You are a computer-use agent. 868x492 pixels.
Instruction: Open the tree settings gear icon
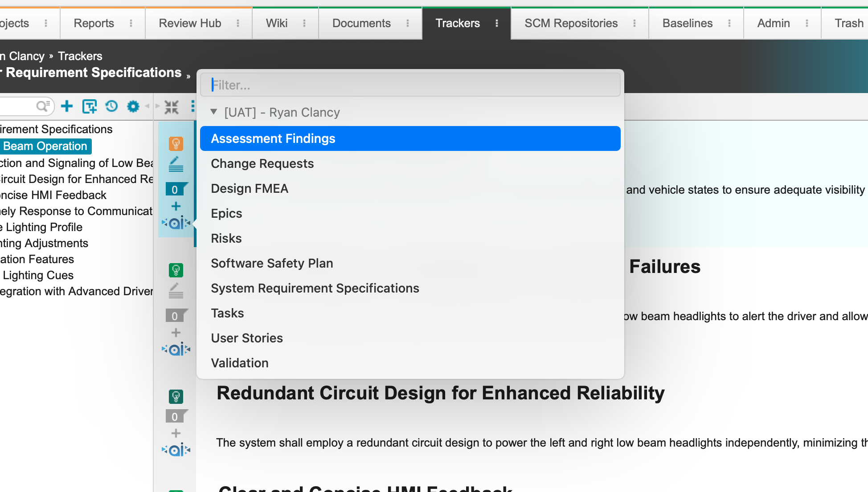coord(133,106)
